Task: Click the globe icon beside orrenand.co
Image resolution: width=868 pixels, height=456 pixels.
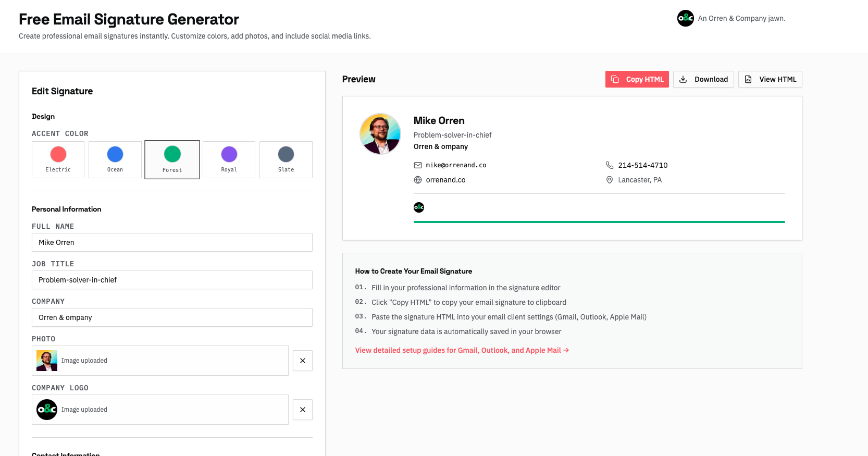Action: 418,180
